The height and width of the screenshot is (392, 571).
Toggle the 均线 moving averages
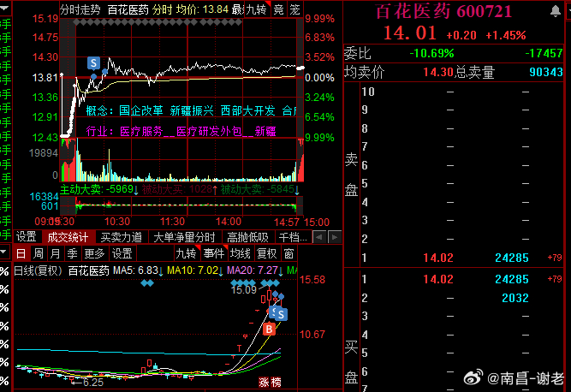click(241, 253)
